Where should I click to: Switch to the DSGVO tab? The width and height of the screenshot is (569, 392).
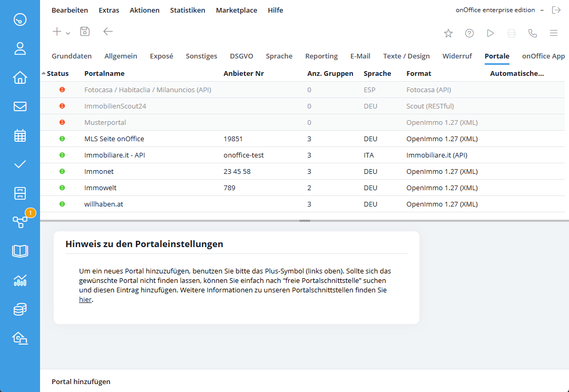point(241,56)
